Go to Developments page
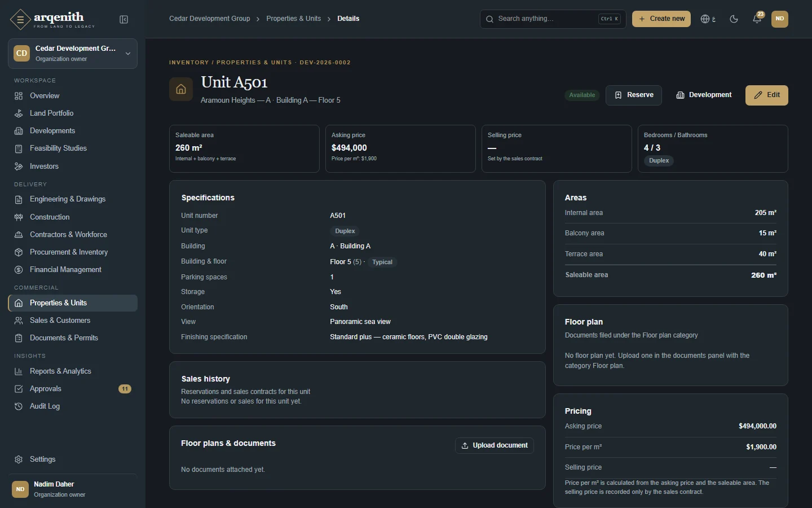812x508 pixels. pos(73,131)
